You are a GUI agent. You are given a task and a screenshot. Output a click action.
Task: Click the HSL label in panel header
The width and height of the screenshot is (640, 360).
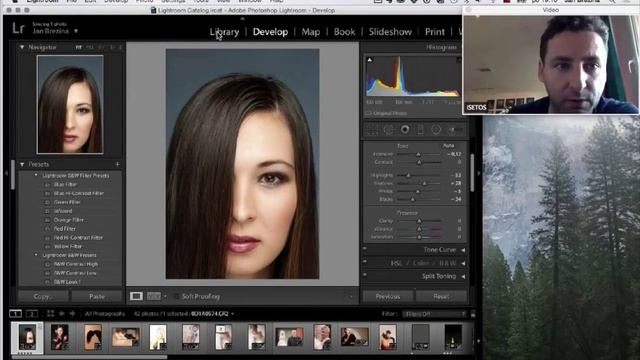coord(396,263)
